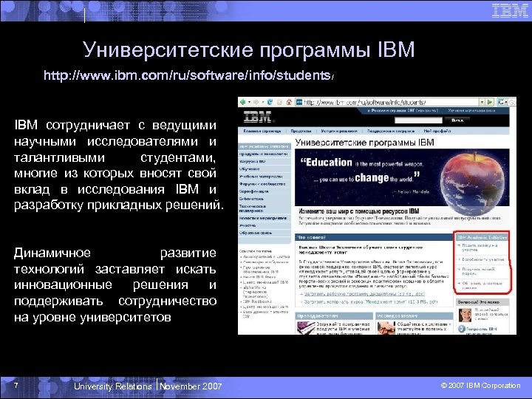
Task: Click Возобновить участие link
Action: point(482,259)
